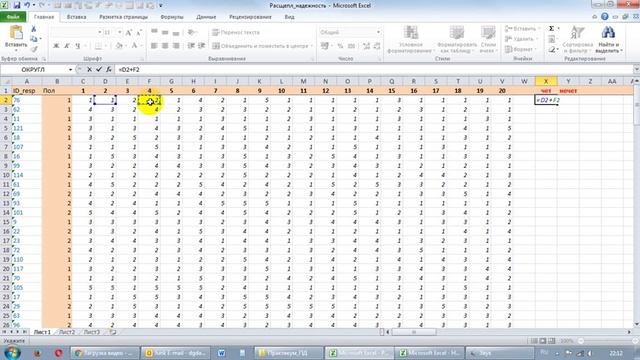640x360 pixels.
Task: Click the AutoSum sigma icon
Action: tap(551, 29)
